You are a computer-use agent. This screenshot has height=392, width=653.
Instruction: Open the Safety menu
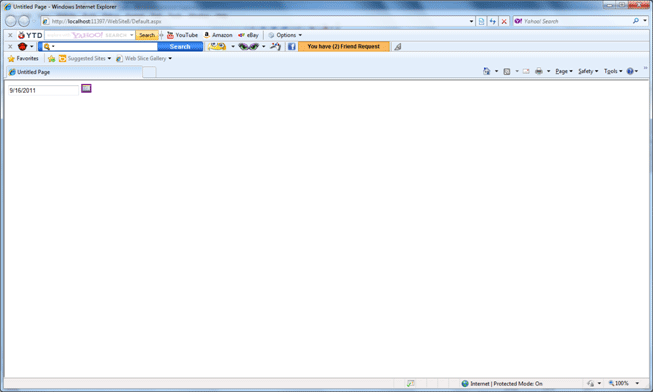click(x=588, y=71)
